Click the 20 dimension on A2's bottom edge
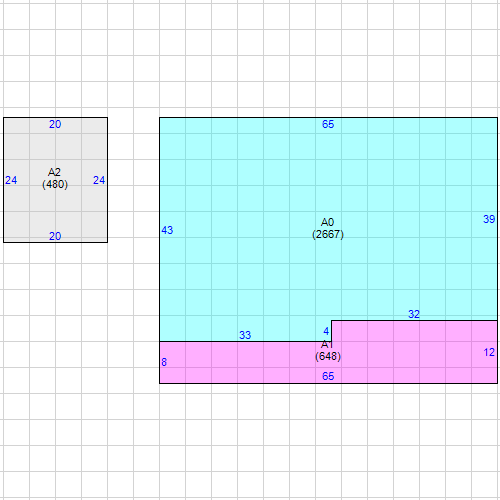Screen dimensions: 500x500 pos(55,236)
